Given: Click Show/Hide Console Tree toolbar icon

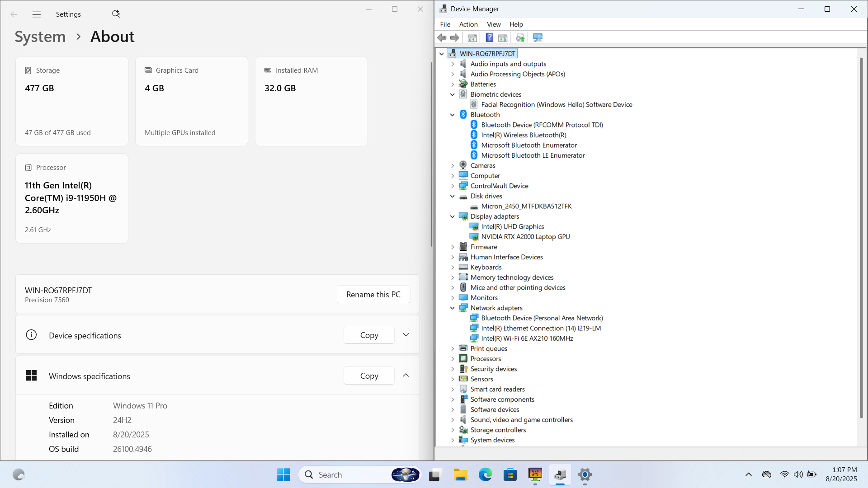Looking at the screenshot, I should [472, 38].
